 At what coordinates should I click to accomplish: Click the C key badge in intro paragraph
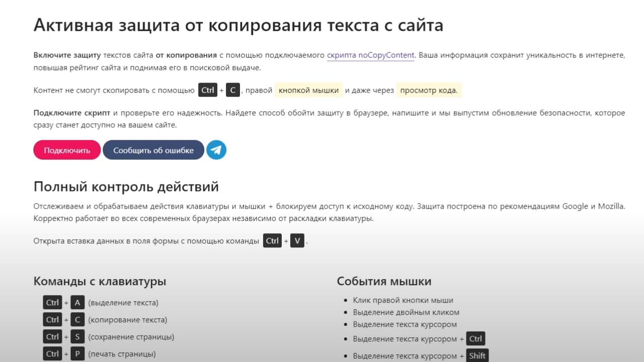(232, 90)
